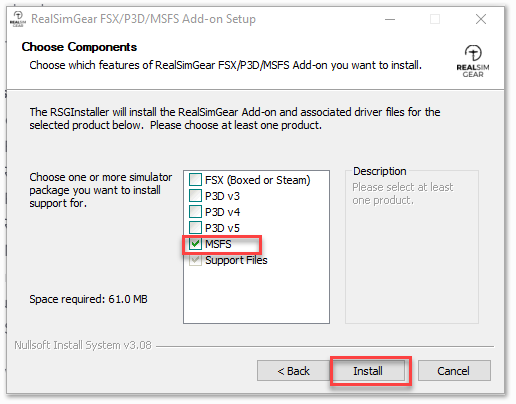Screen dimensions: 516x404
Task: Go back using the < Back button
Action: [293, 371]
